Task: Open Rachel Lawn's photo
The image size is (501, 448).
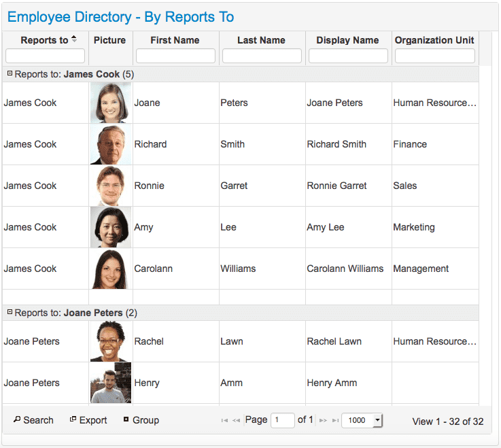Action: coord(111,341)
